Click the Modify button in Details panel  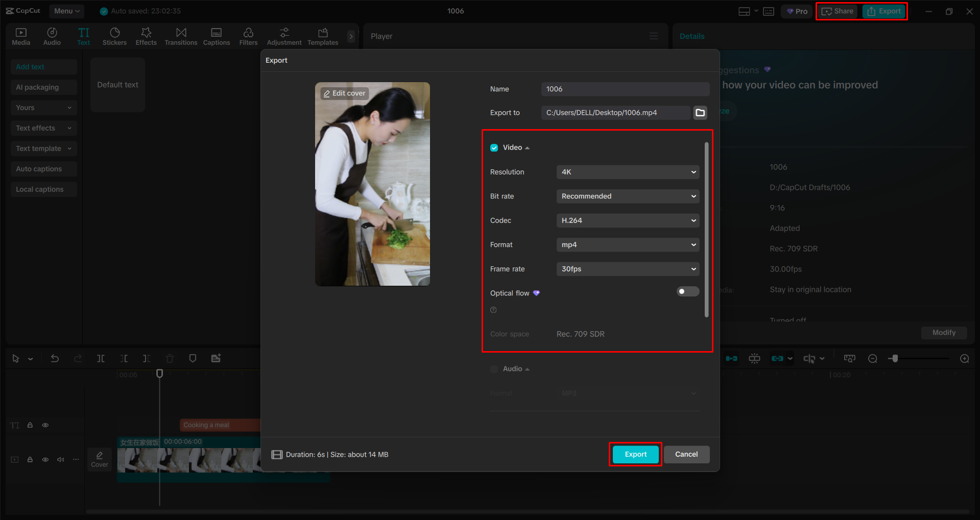point(943,333)
